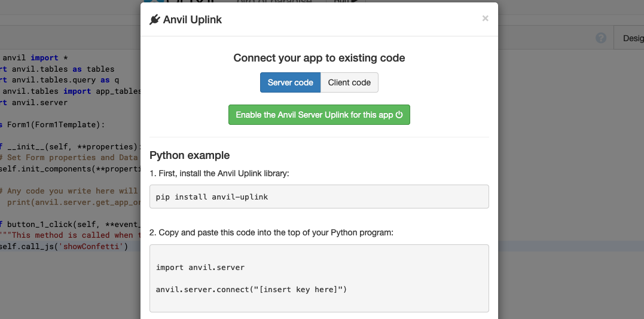The image size is (644, 319).
Task: Click 'First, install the Anvil Uplink library' text
Action: coord(219,174)
